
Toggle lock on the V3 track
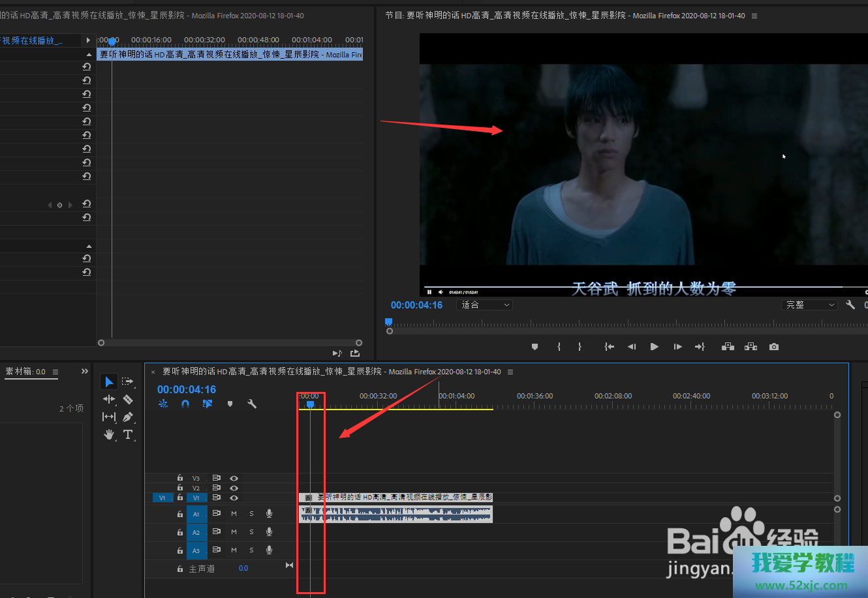point(180,478)
